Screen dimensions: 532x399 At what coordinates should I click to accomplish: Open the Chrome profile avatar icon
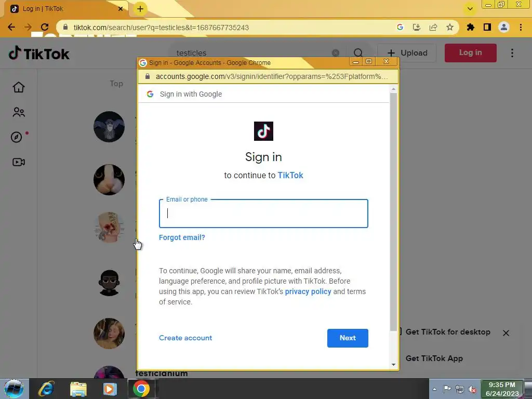504,27
